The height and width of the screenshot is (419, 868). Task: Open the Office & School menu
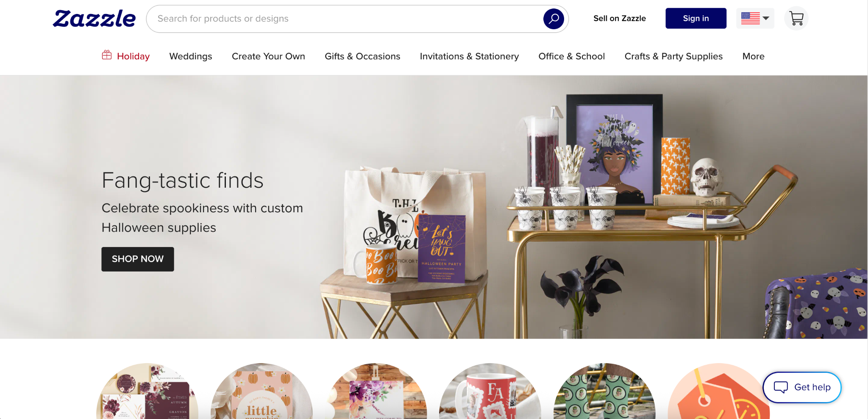click(571, 56)
